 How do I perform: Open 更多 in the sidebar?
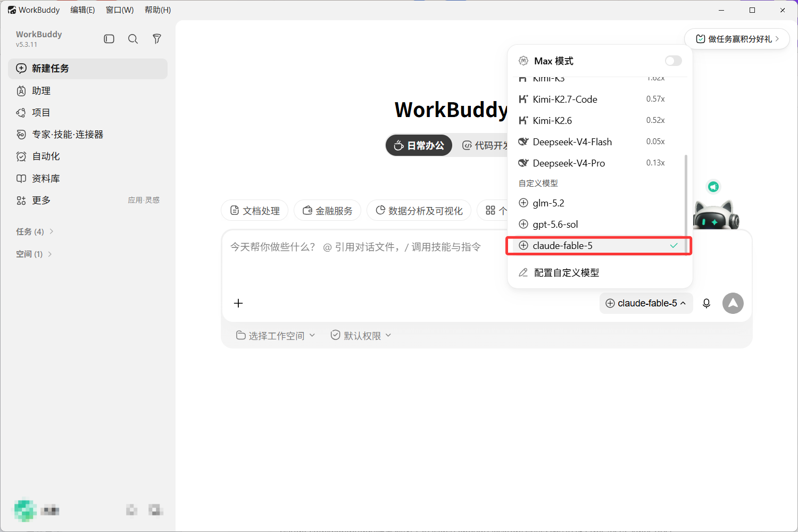tap(88, 201)
